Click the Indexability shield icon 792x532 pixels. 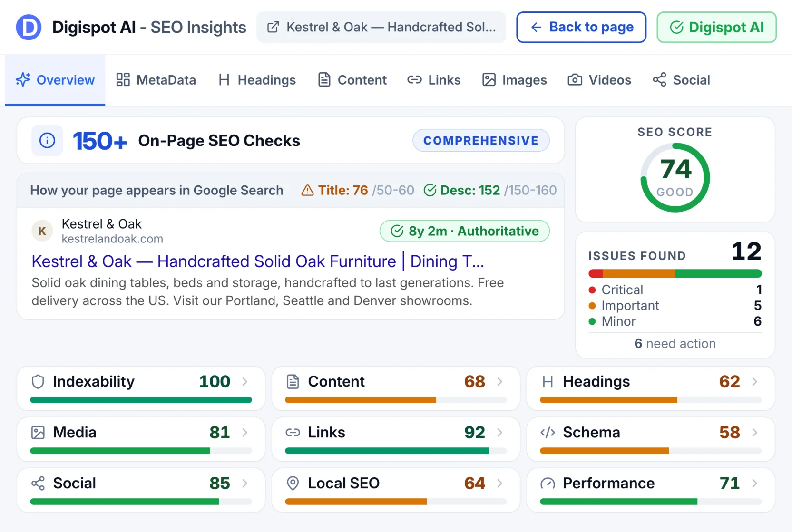coord(38,382)
